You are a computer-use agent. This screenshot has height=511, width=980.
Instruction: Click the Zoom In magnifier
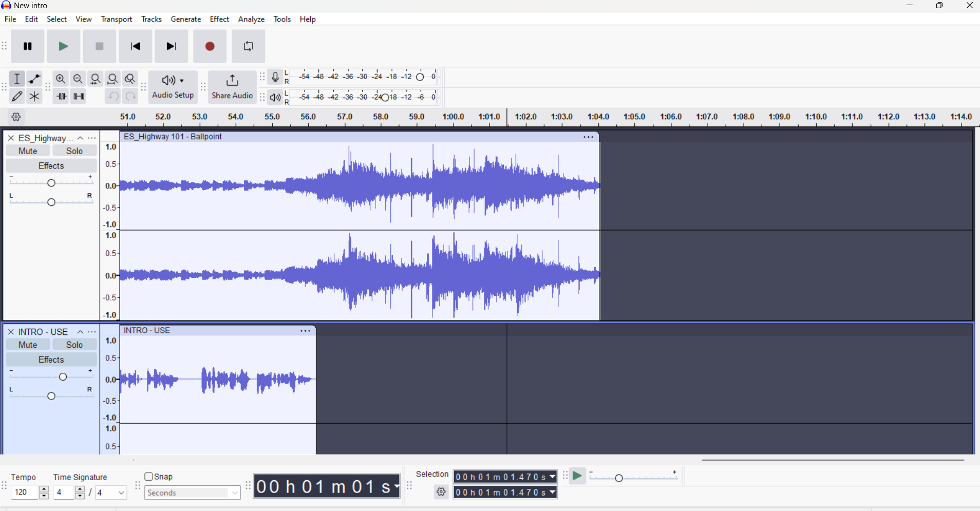click(x=61, y=79)
